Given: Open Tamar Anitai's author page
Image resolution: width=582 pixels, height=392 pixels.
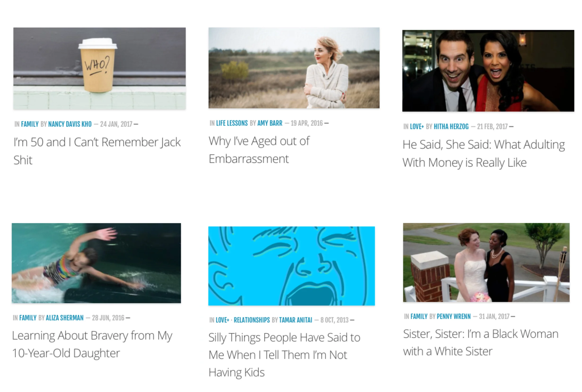Looking at the screenshot, I should (x=295, y=320).
